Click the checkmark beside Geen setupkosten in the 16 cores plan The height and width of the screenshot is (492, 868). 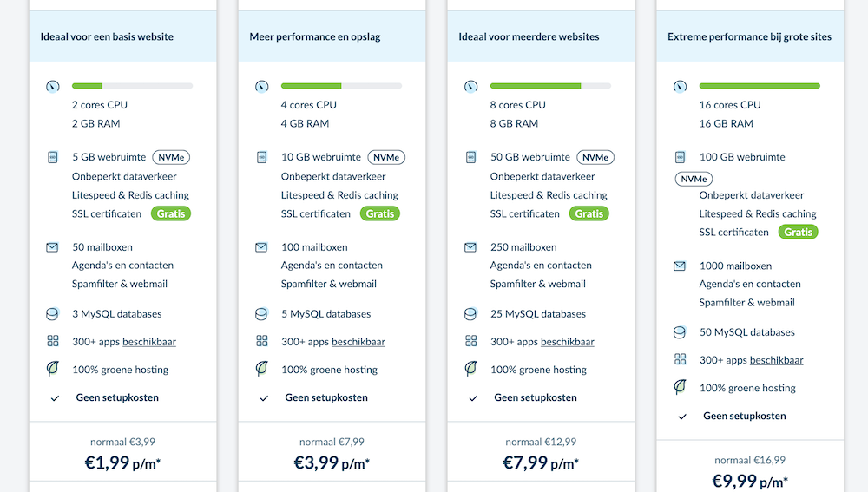point(682,417)
